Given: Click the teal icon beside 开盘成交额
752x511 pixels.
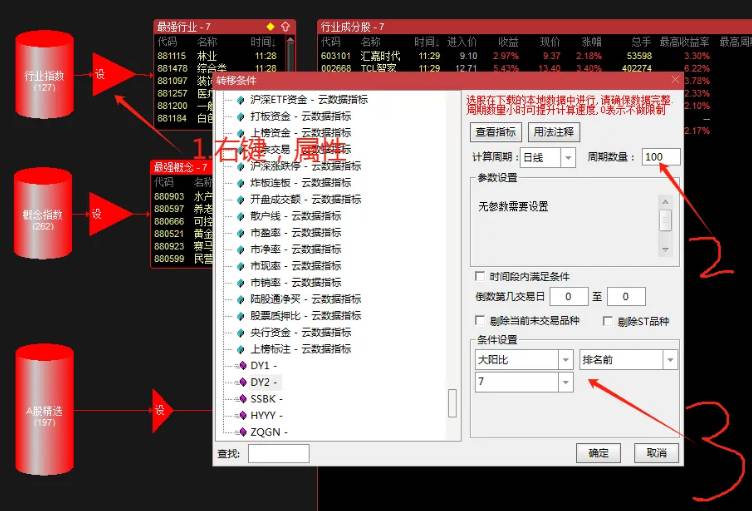Looking at the screenshot, I should click(x=241, y=200).
